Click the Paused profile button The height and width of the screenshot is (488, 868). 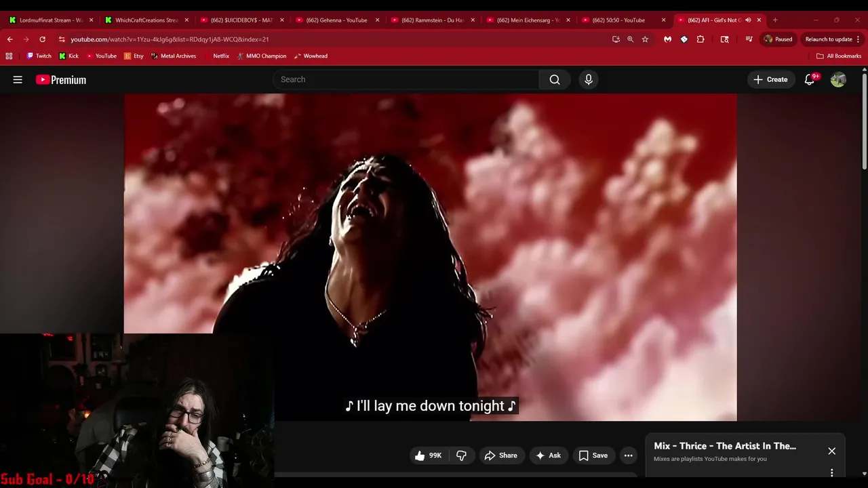click(778, 39)
